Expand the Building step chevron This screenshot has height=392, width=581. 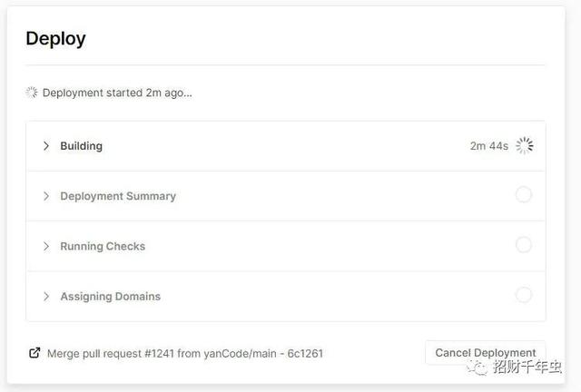coord(46,146)
